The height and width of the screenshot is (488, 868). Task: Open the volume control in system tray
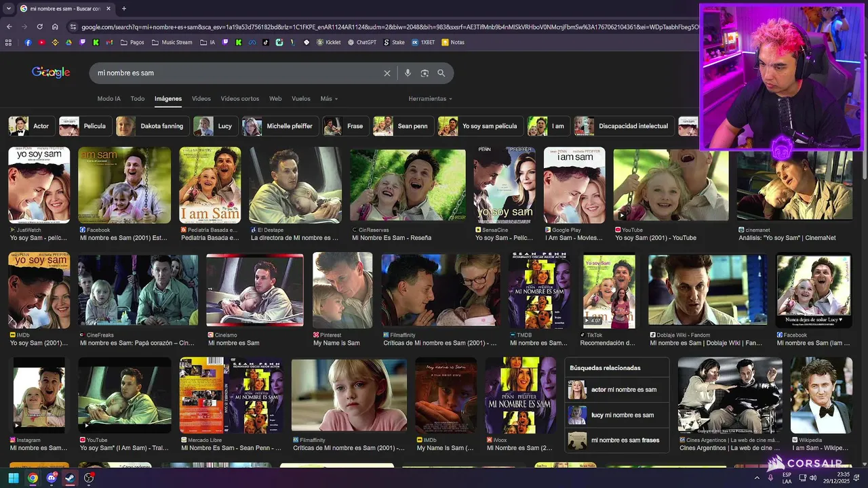pyautogui.click(x=812, y=478)
